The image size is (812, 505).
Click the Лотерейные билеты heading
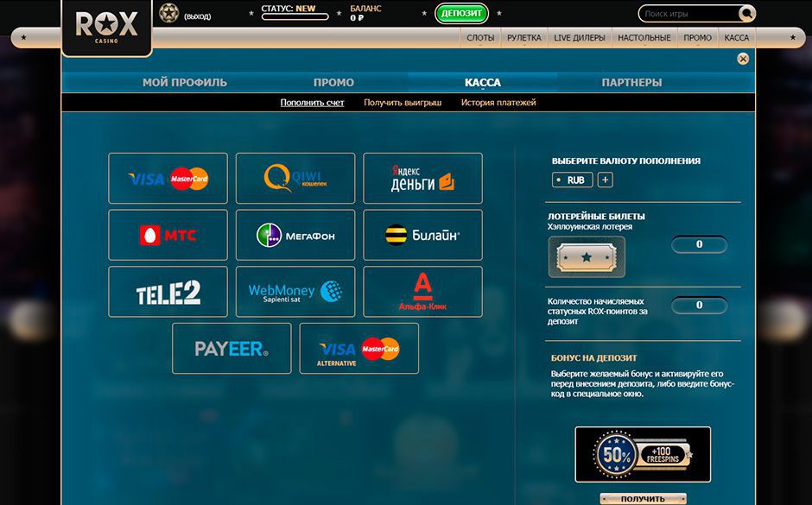coord(597,217)
